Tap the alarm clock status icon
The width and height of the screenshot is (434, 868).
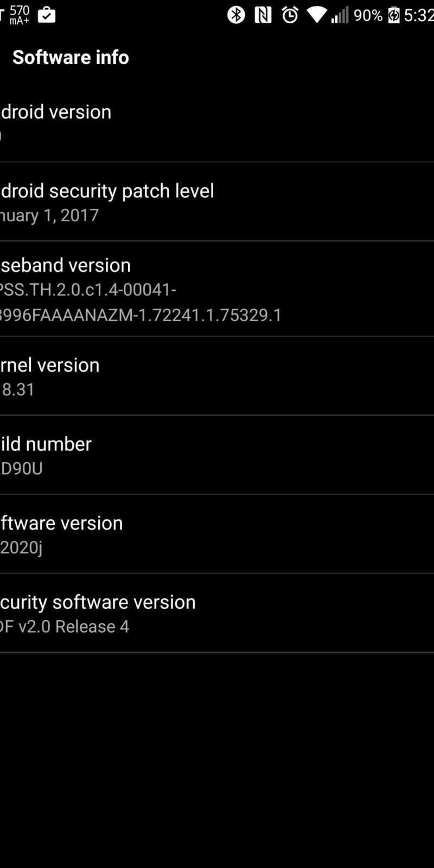click(290, 15)
